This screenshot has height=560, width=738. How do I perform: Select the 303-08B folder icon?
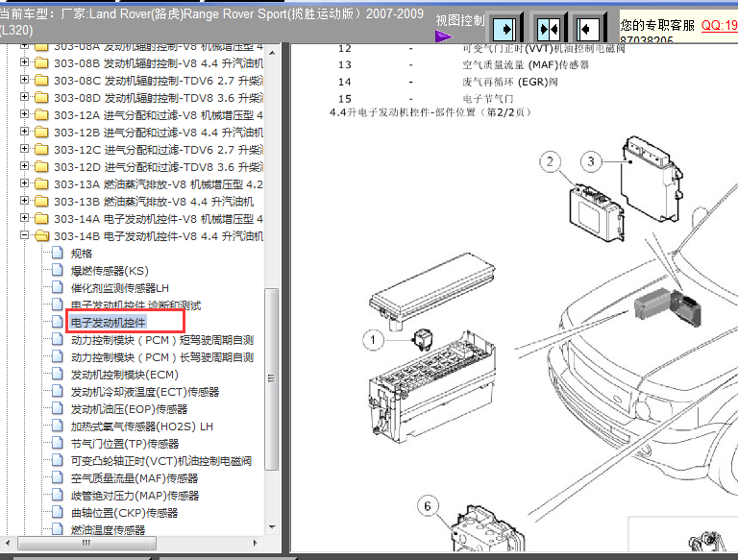tap(41, 62)
